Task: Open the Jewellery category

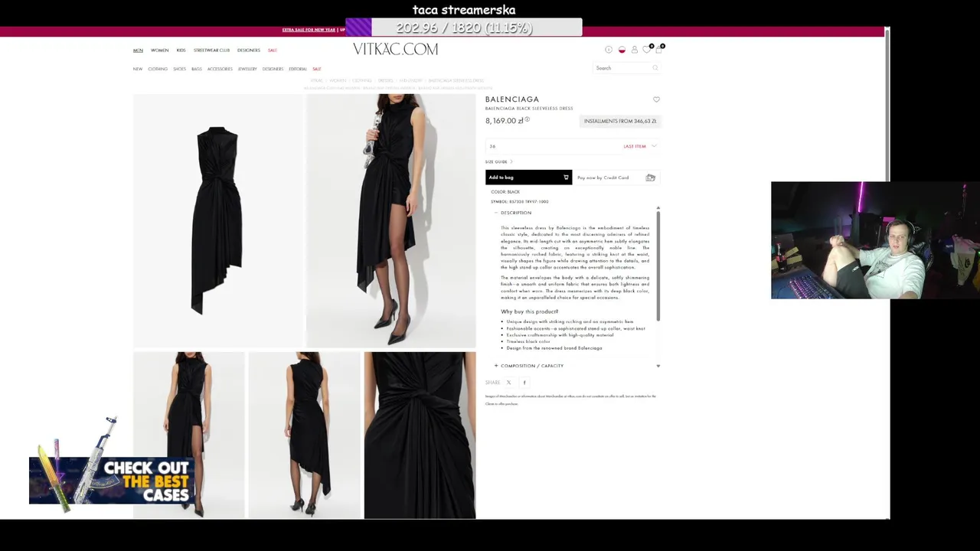Action: pos(247,69)
